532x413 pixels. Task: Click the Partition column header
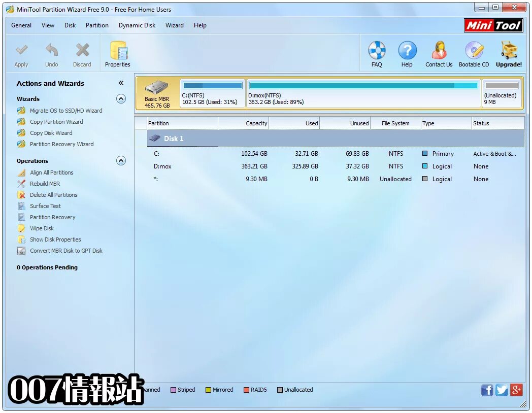pyautogui.click(x=182, y=123)
